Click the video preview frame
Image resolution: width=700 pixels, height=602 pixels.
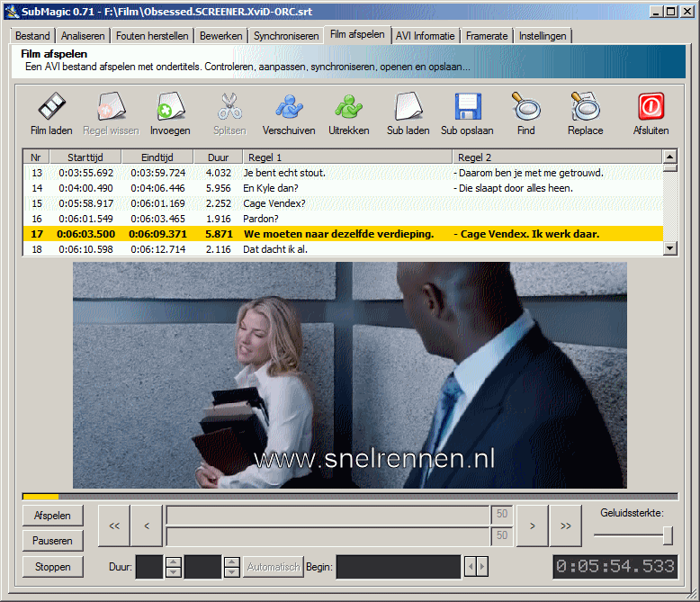(x=350, y=374)
